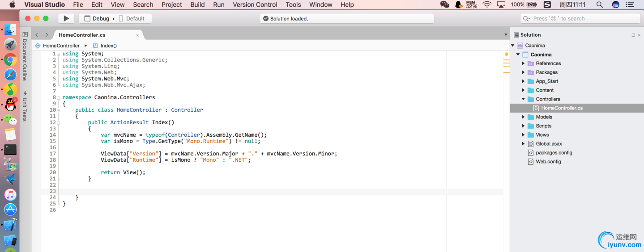Close the Solution pad
This screenshot has width=644, height=252.
(639, 35)
